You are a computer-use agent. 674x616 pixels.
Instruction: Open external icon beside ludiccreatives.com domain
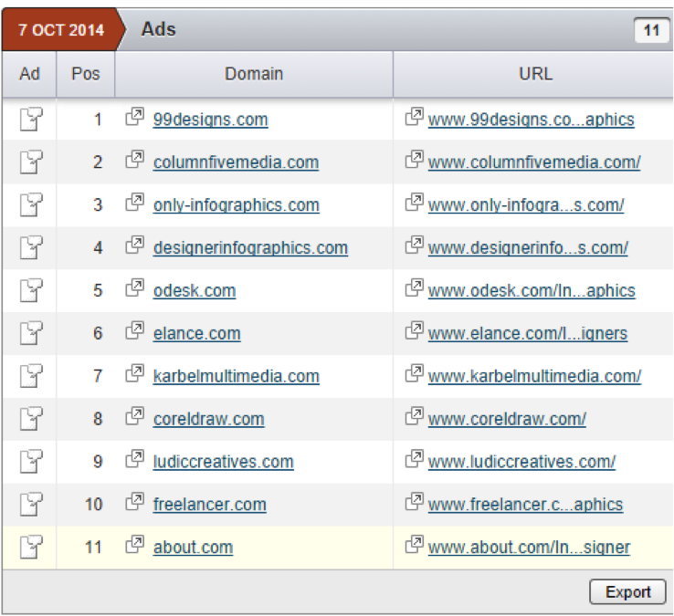(x=134, y=459)
